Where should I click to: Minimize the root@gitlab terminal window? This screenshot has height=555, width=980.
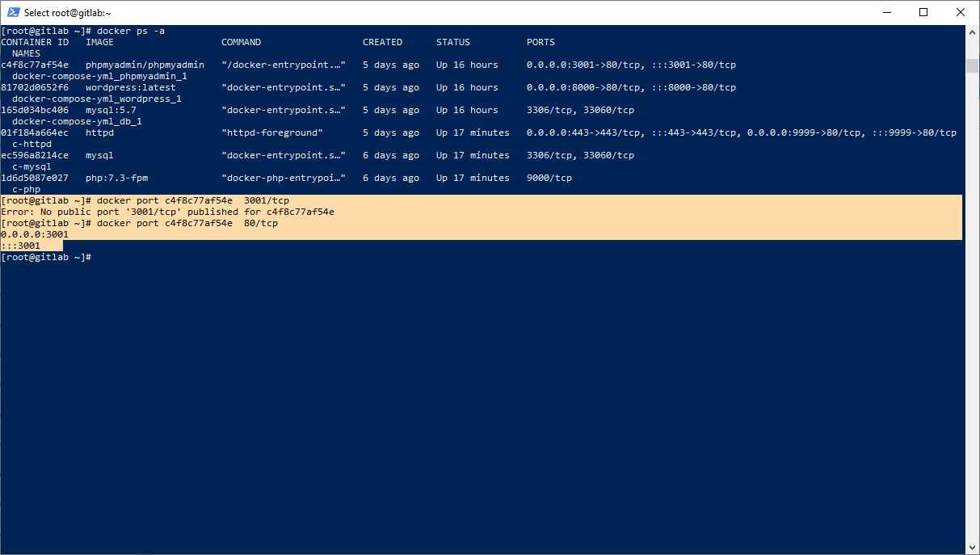pyautogui.click(x=886, y=12)
